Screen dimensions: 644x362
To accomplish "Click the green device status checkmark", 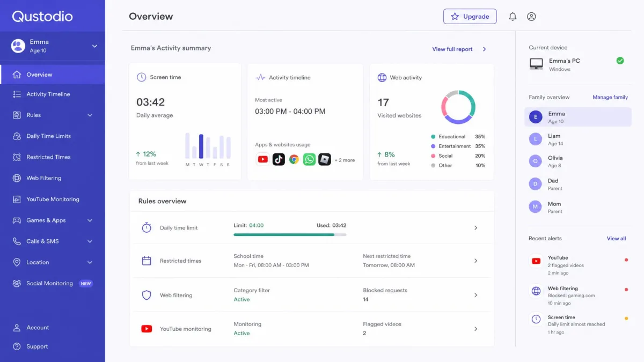I will pos(620,61).
